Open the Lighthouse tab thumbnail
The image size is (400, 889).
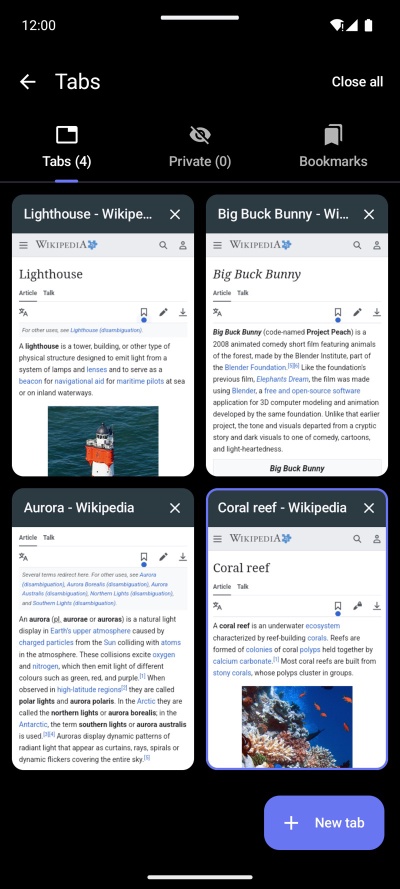point(103,355)
